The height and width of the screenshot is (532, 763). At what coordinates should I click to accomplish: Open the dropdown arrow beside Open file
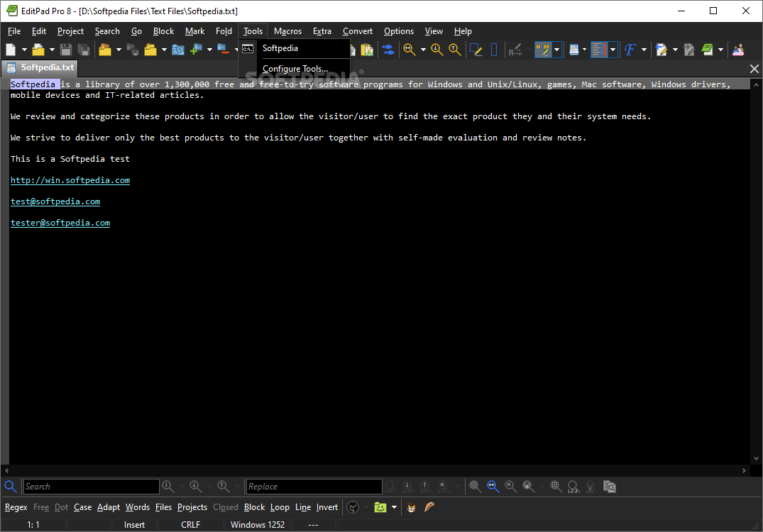52,50
